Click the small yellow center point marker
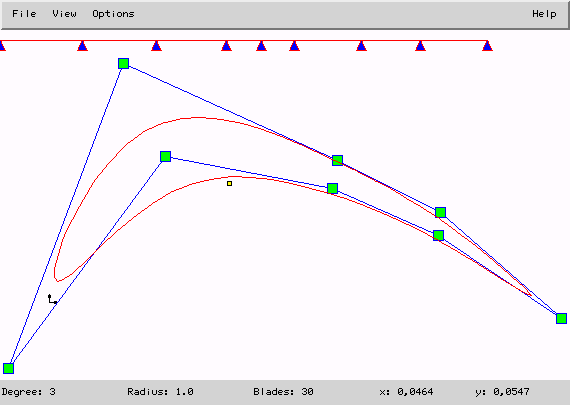 tap(229, 184)
